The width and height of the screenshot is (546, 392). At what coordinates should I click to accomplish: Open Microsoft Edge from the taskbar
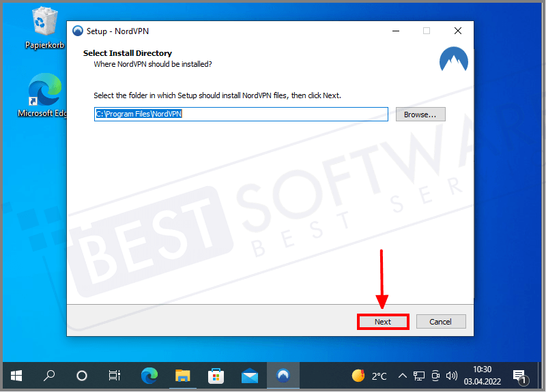149,376
